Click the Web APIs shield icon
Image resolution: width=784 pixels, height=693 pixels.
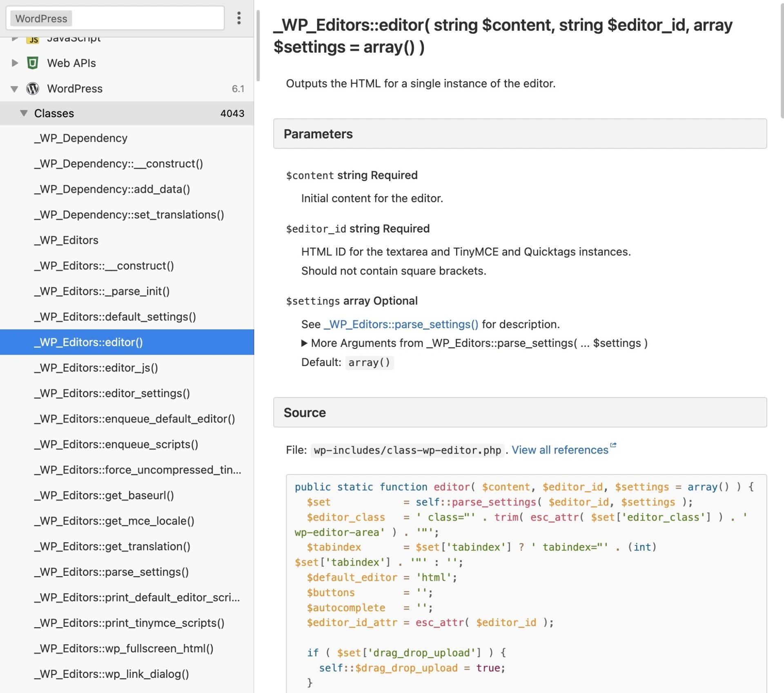pos(33,63)
